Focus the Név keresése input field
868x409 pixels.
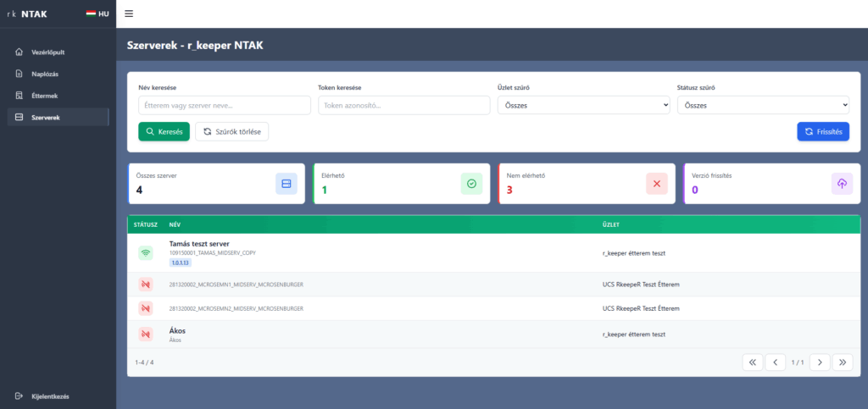coord(224,105)
